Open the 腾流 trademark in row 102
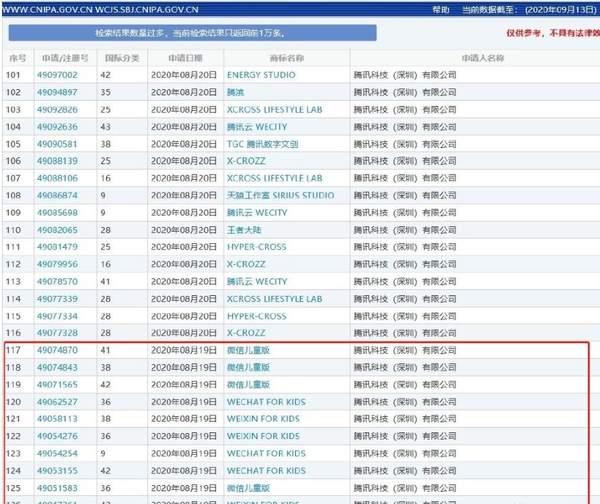This screenshot has height=504, width=600. (x=235, y=92)
